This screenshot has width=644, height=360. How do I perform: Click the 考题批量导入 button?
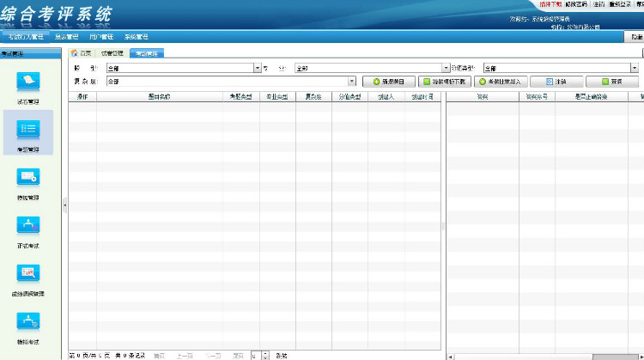[501, 82]
